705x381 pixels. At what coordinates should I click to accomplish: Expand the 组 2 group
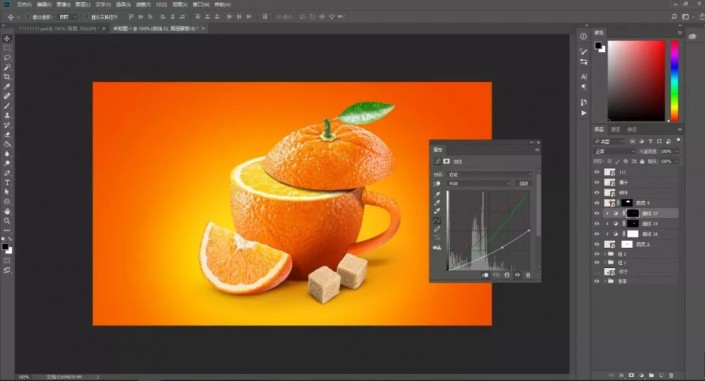point(605,254)
